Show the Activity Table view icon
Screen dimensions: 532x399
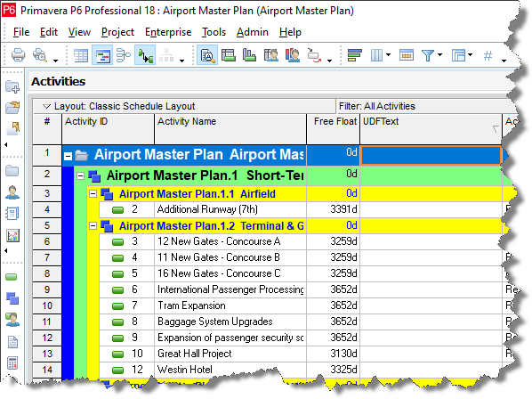pos(81,55)
